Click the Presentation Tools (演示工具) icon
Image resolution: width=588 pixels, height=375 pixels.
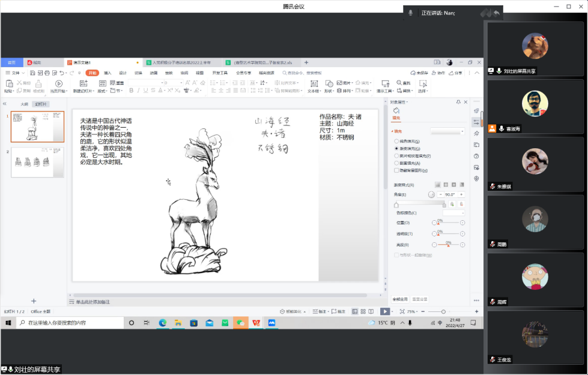[384, 84]
